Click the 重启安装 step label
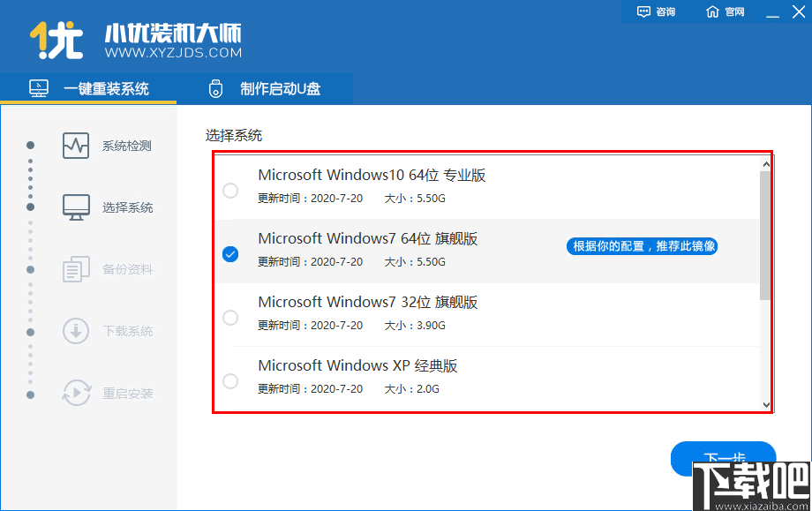 (127, 394)
